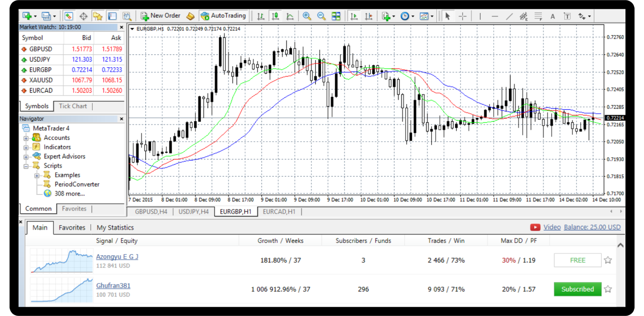Click the zoom in magnifier icon
This screenshot has width=644, height=316.
pyautogui.click(x=307, y=16)
